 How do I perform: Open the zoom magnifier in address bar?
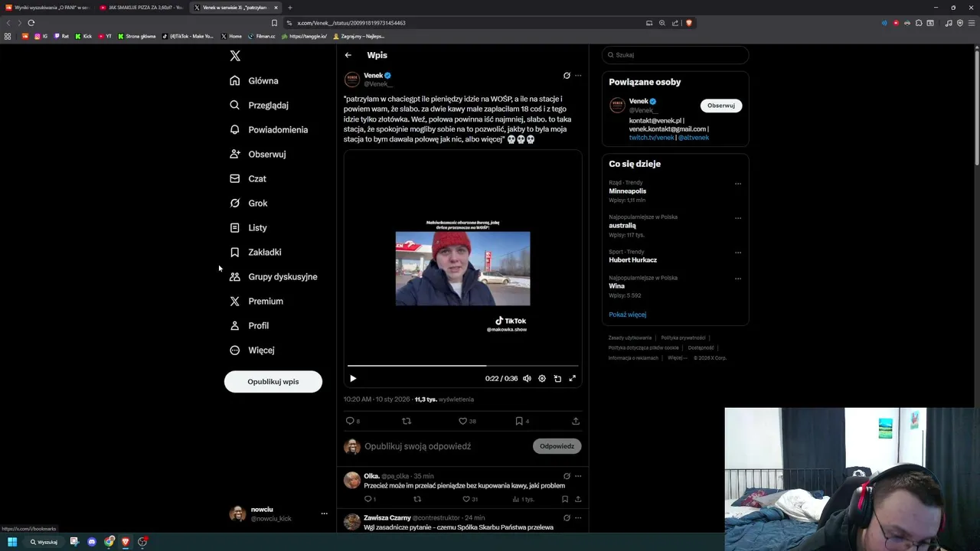pyautogui.click(x=662, y=23)
